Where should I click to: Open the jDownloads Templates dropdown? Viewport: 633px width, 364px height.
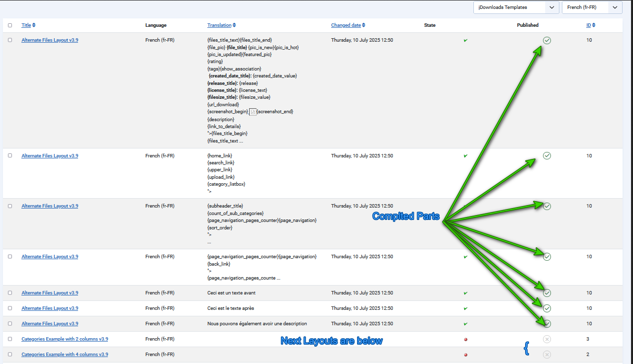tap(516, 7)
